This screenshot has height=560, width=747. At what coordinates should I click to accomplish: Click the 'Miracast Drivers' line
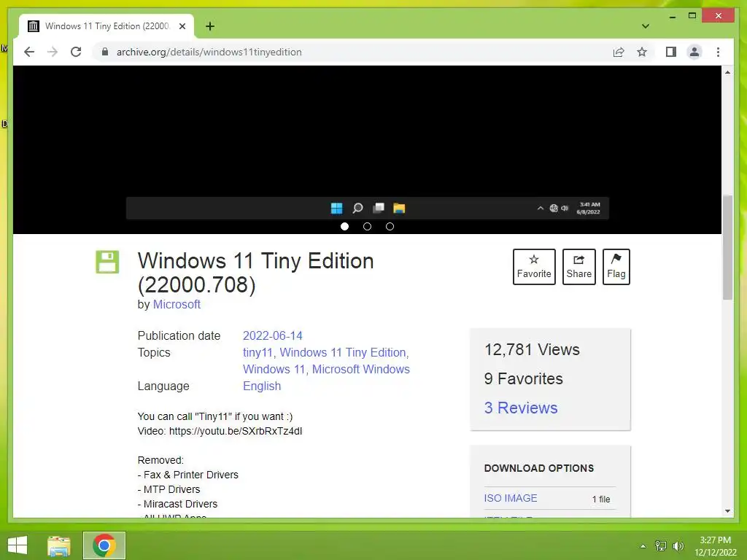[x=177, y=504]
